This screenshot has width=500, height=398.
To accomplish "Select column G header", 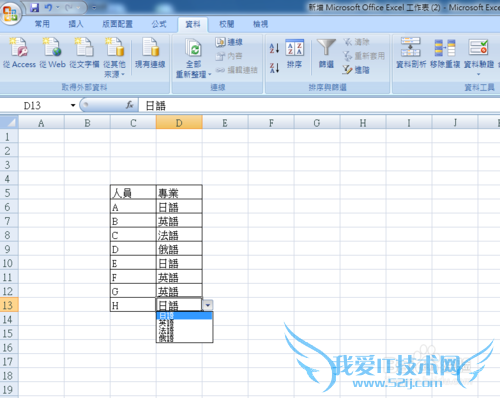I will pyautogui.click(x=317, y=123).
